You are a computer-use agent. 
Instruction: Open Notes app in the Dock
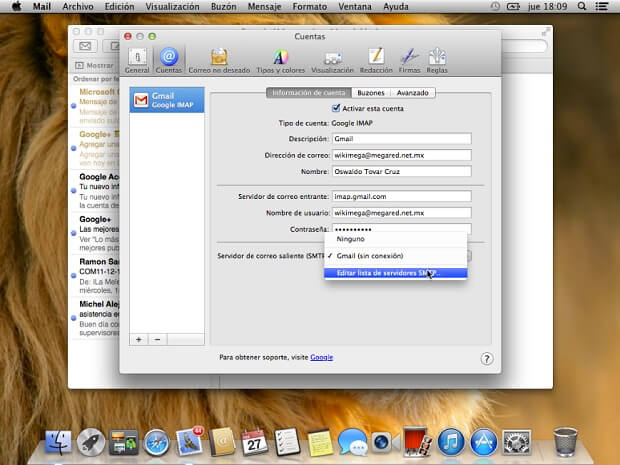tap(320, 442)
